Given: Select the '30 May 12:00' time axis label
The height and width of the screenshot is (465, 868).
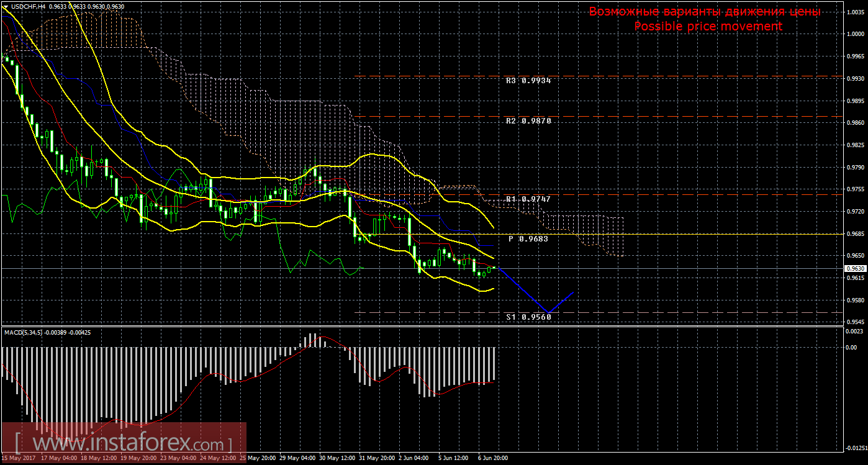Looking at the screenshot, I should [338, 458].
